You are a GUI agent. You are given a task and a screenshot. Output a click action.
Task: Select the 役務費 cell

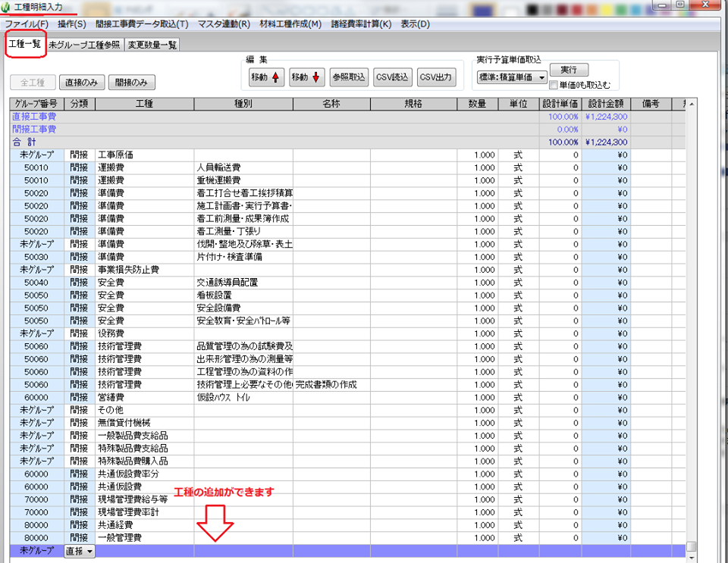144,333
